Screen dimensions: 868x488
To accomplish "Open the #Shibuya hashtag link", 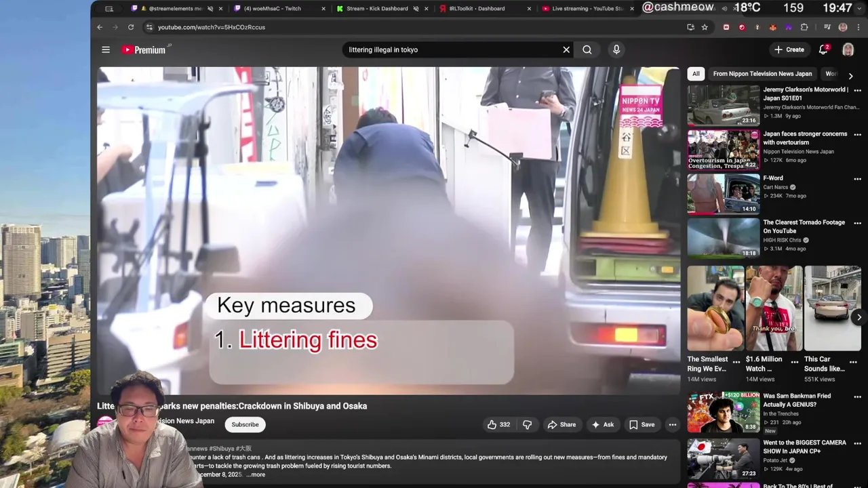I will click(221, 449).
